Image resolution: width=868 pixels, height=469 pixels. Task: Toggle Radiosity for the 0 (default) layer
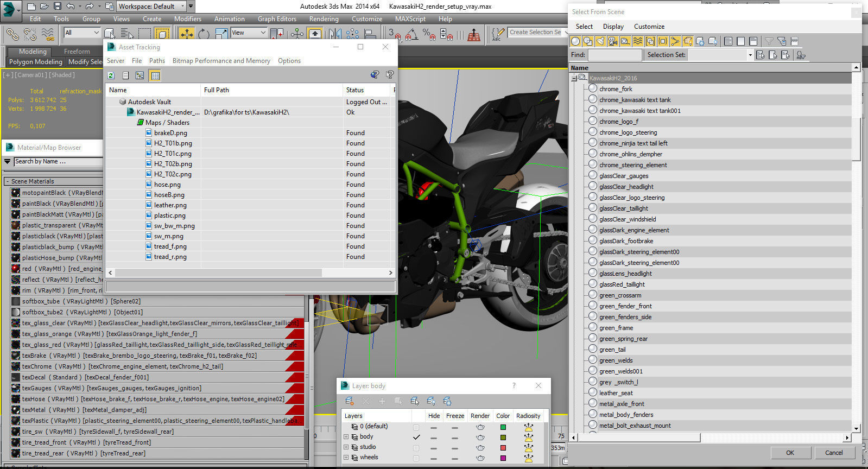click(x=528, y=427)
